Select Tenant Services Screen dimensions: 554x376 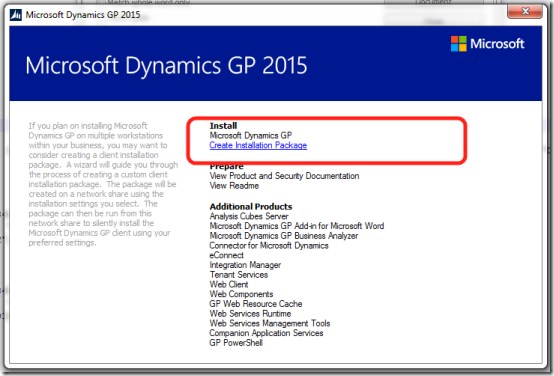point(238,275)
